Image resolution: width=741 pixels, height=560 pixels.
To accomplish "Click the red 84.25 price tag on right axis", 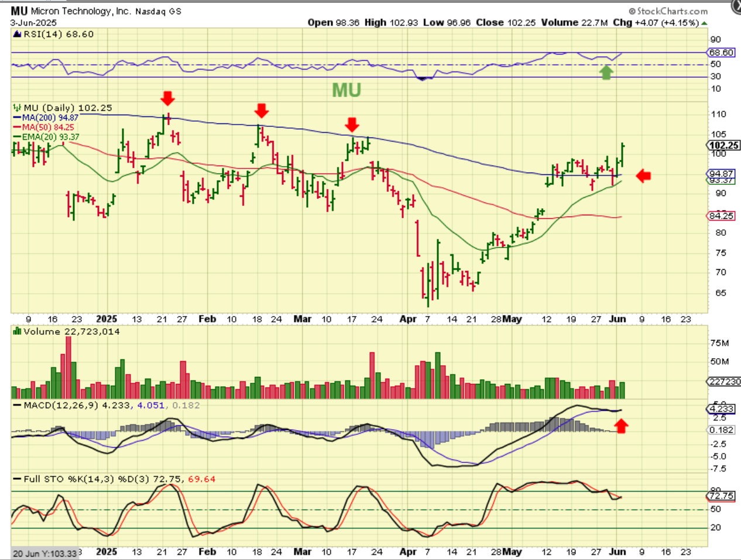I will click(x=721, y=216).
